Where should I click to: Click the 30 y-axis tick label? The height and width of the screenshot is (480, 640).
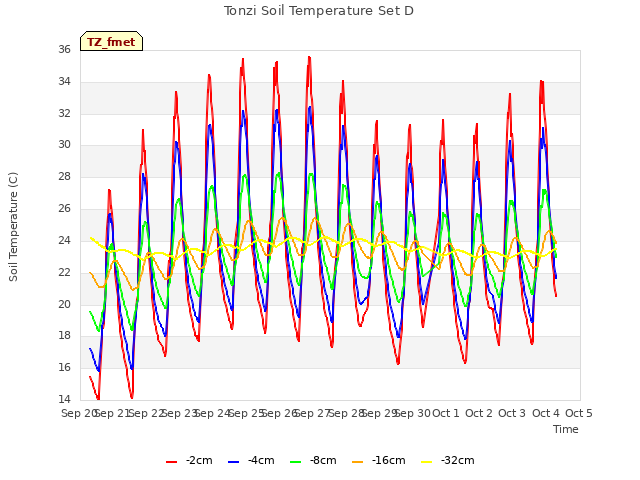click(x=64, y=144)
